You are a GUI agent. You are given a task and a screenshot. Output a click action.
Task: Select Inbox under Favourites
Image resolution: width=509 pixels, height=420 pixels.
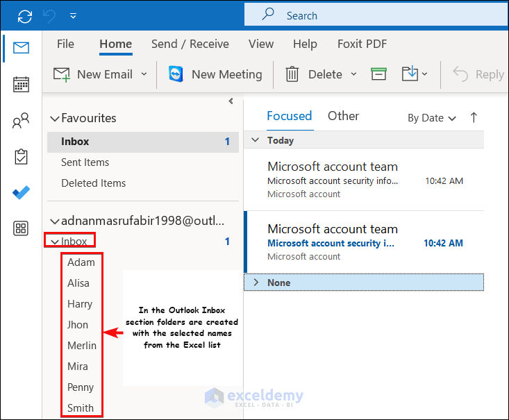pos(143,142)
